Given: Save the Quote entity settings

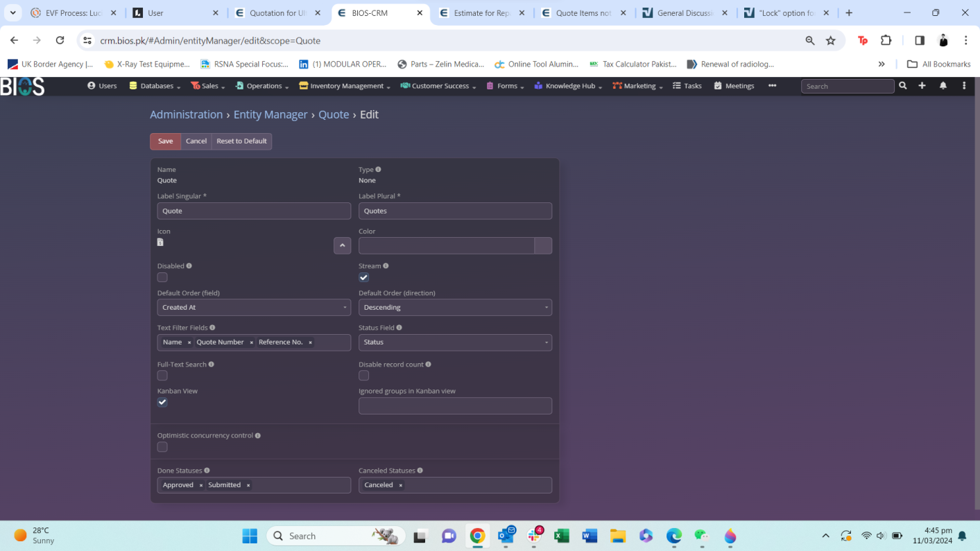Looking at the screenshot, I should [x=165, y=141].
